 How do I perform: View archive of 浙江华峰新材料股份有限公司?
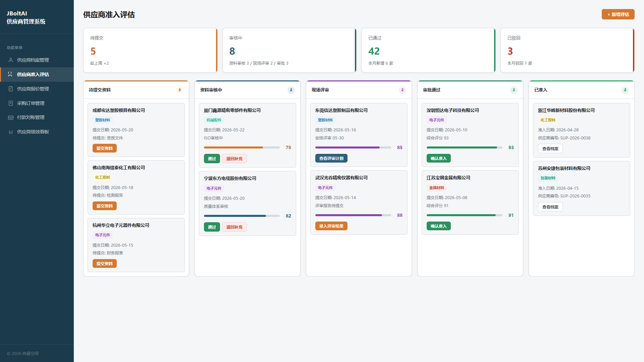coord(550,148)
